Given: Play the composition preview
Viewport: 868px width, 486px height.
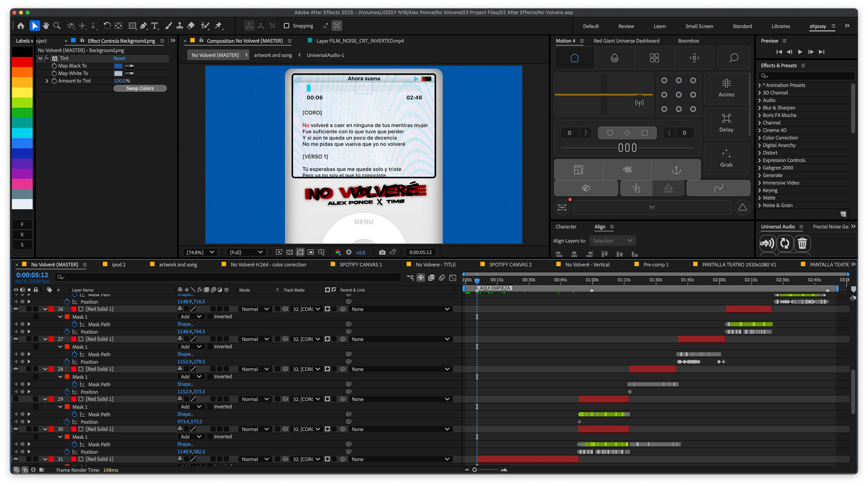Looking at the screenshot, I should click(800, 52).
